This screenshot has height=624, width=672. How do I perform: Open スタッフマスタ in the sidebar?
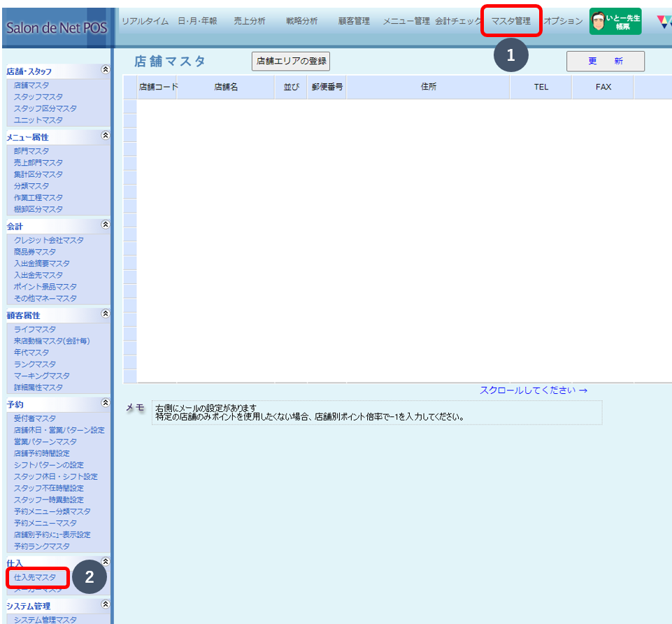coord(38,97)
